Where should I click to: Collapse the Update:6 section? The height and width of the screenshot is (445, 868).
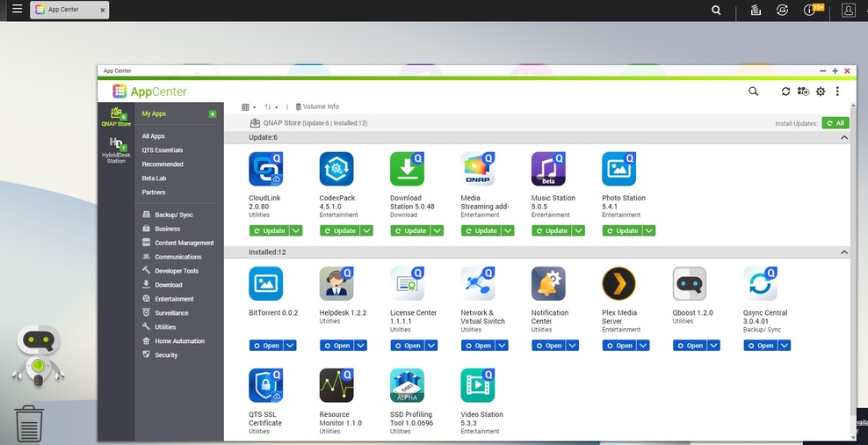[x=844, y=137]
